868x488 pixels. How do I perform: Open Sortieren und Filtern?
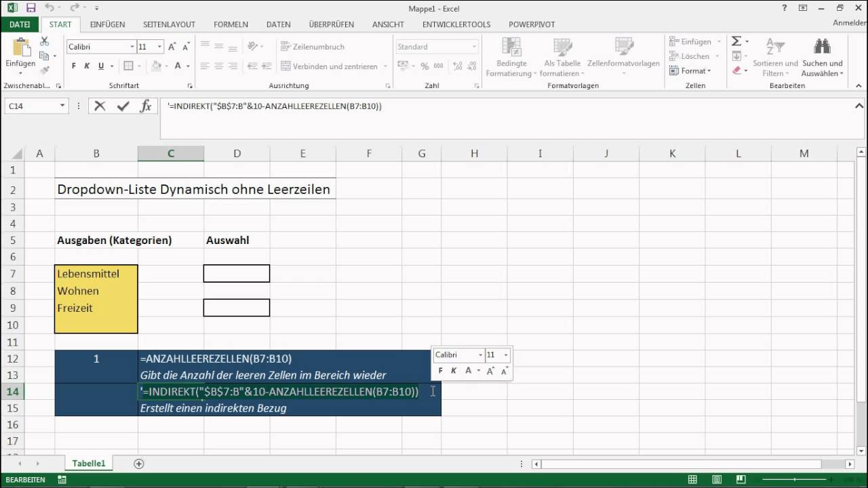coord(775,58)
